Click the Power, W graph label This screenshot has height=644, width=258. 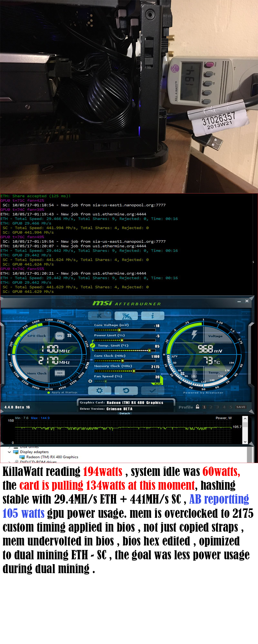click(x=223, y=418)
